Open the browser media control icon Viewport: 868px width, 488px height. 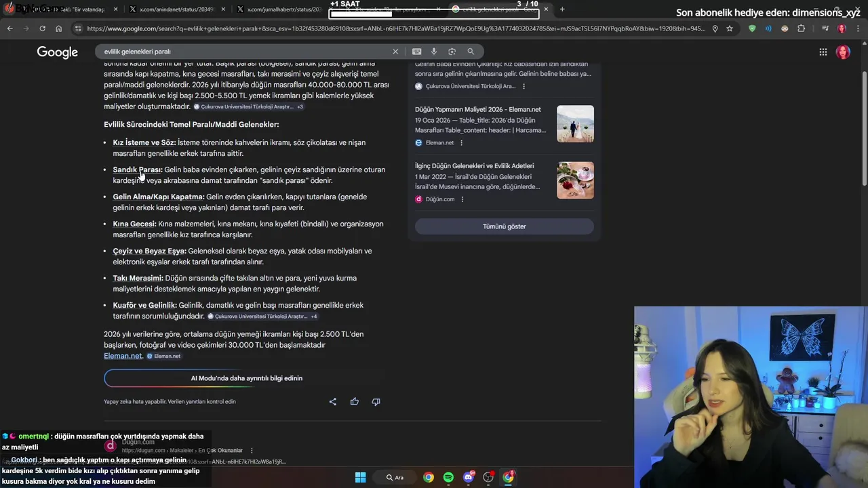pyautogui.click(x=825, y=28)
